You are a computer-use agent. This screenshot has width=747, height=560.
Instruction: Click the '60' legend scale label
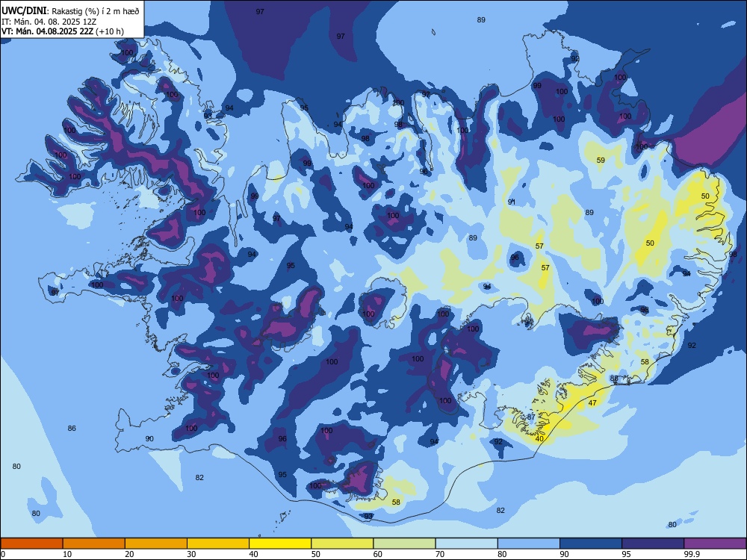(x=378, y=554)
